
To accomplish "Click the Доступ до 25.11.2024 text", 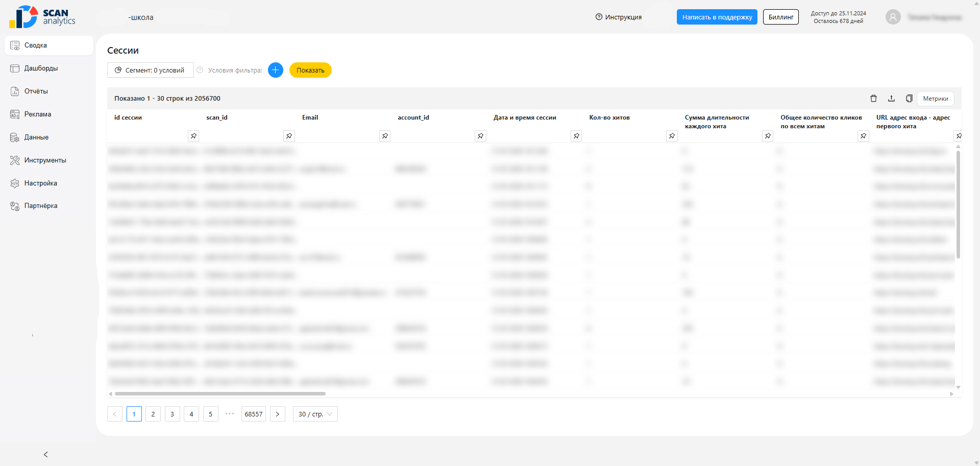I will coord(839,13).
